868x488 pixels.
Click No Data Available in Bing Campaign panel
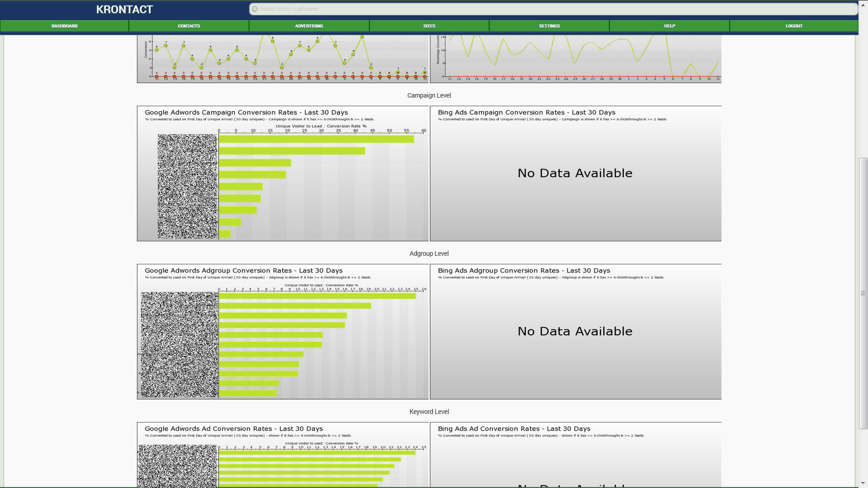pos(575,173)
